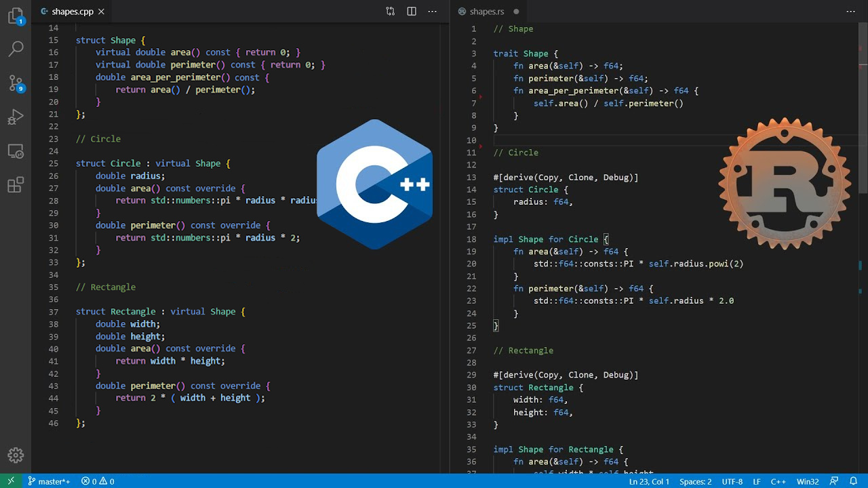Open the Run and Debug view
This screenshot has width=868, height=488.
point(16,117)
